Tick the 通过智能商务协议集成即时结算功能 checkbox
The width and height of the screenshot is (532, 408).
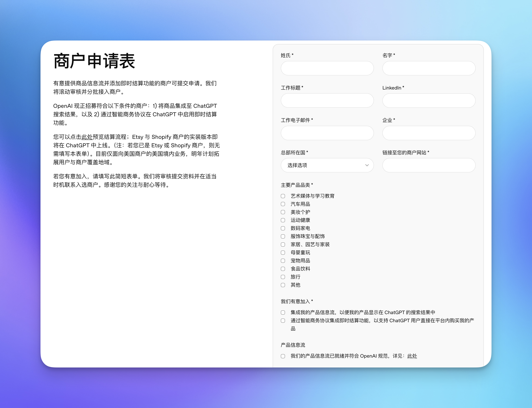(x=283, y=321)
